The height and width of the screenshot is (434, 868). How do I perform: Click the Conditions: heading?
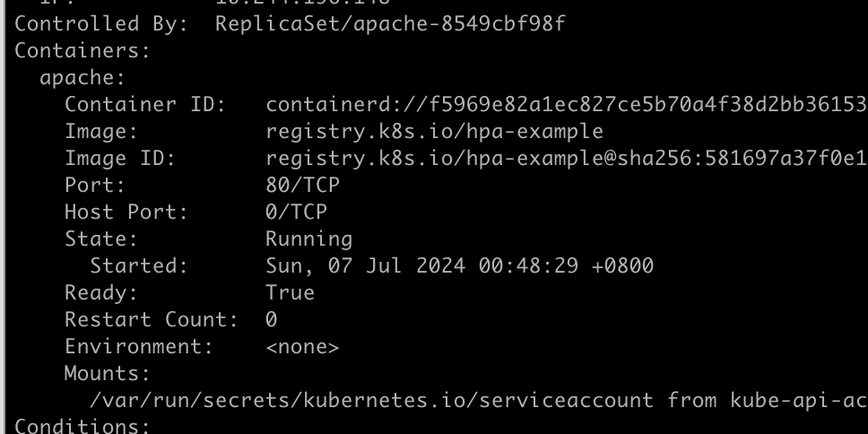82,426
